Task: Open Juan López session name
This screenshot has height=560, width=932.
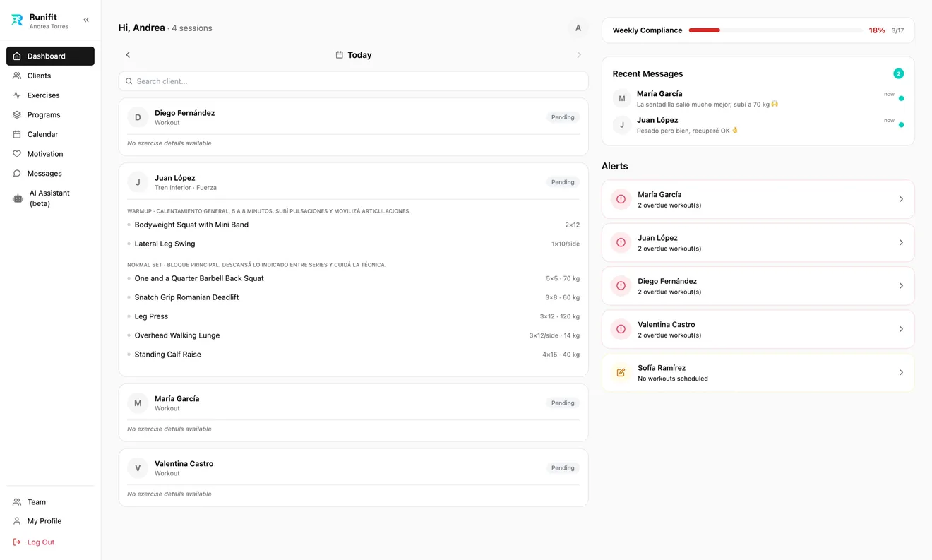Action: click(x=175, y=178)
